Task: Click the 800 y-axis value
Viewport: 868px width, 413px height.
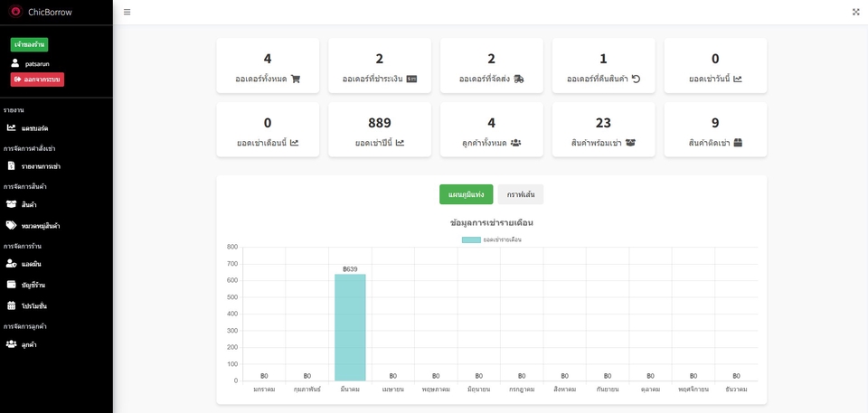Action: click(232, 247)
